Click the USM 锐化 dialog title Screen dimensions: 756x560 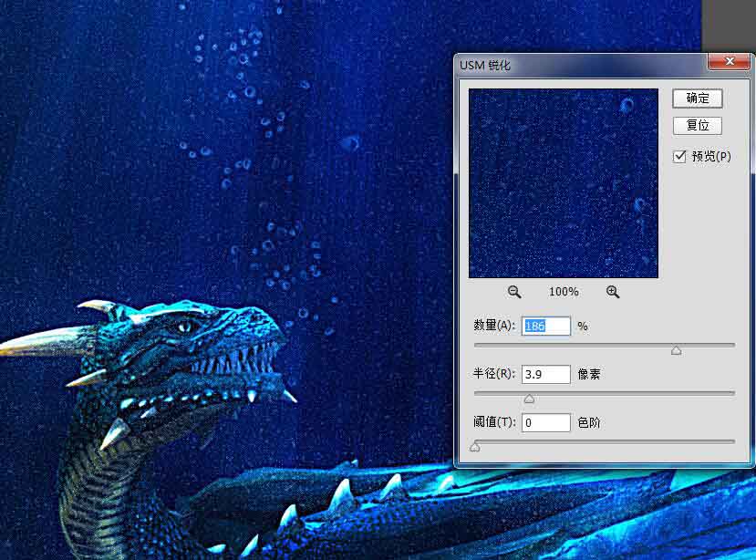484,65
